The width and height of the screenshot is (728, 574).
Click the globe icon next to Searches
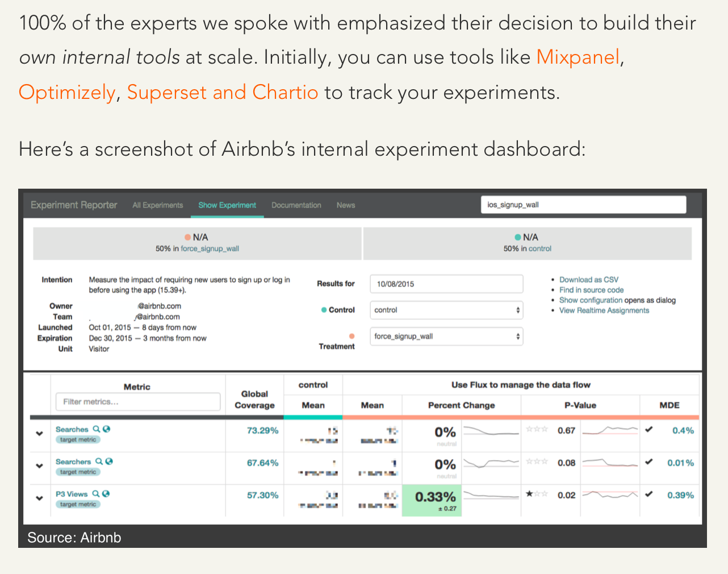coord(106,429)
